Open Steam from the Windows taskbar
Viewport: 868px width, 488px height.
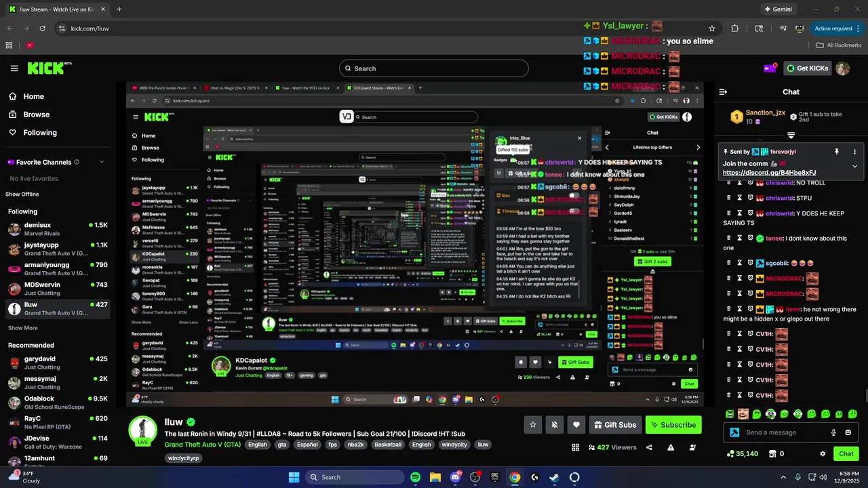point(554,477)
